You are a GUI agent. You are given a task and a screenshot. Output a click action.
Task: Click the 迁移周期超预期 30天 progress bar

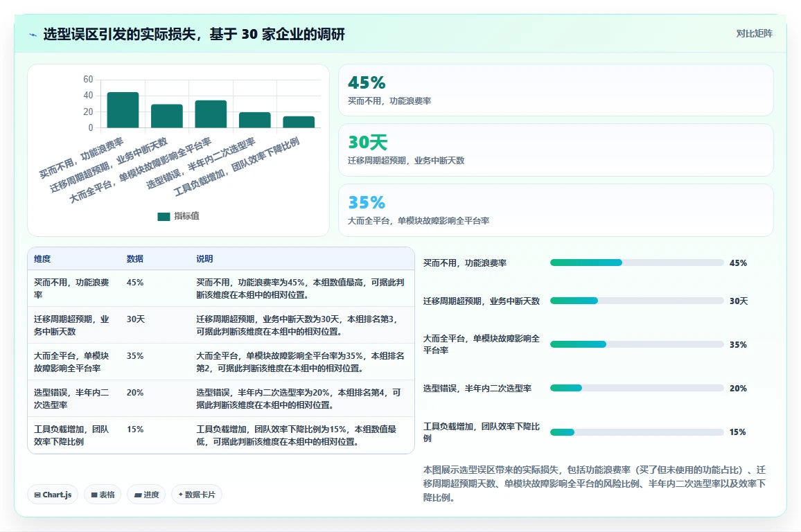[637, 301]
